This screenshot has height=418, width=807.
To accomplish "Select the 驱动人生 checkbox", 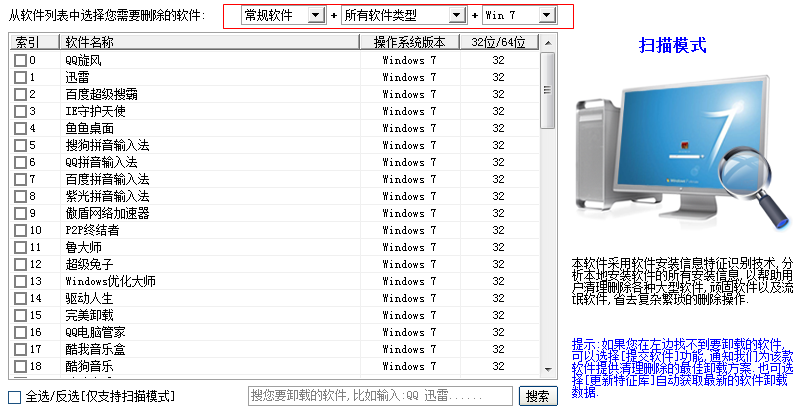I will (x=20, y=299).
